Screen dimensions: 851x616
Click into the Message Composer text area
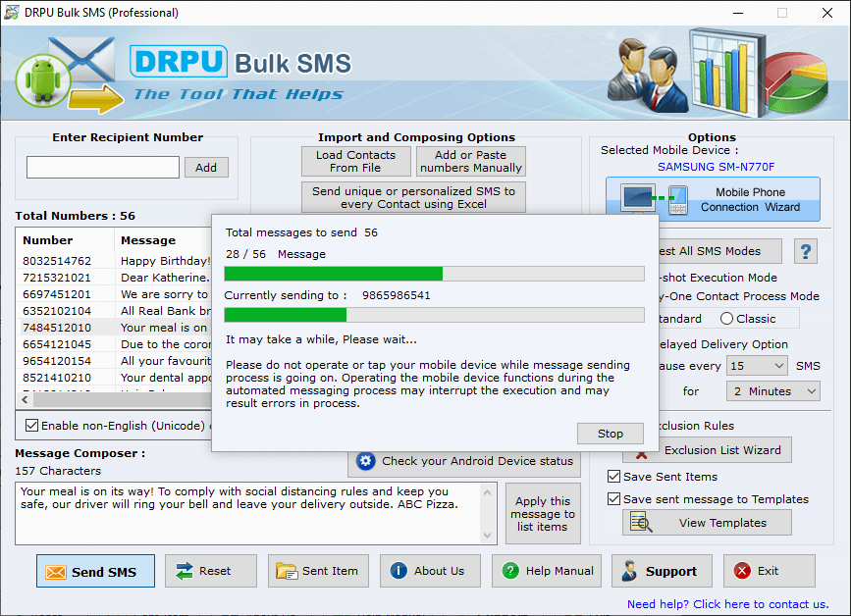pyautogui.click(x=247, y=513)
